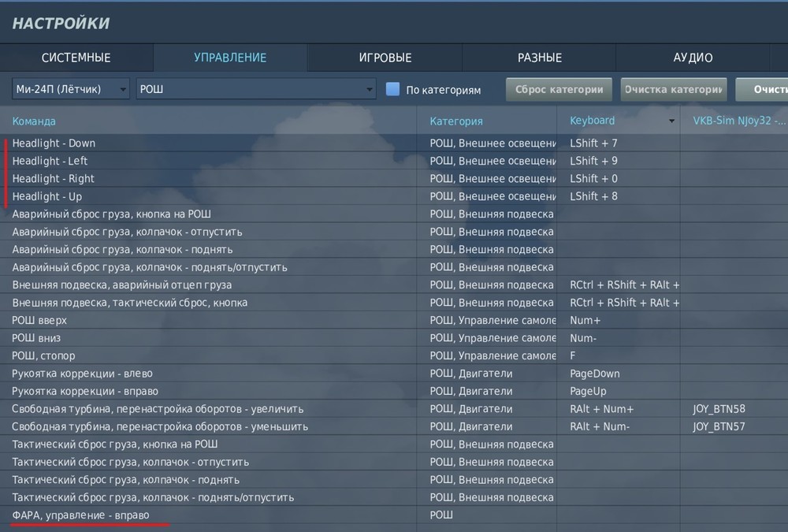Open the Ми-24П (Лётчик) aircraft dropdown

[x=71, y=89]
